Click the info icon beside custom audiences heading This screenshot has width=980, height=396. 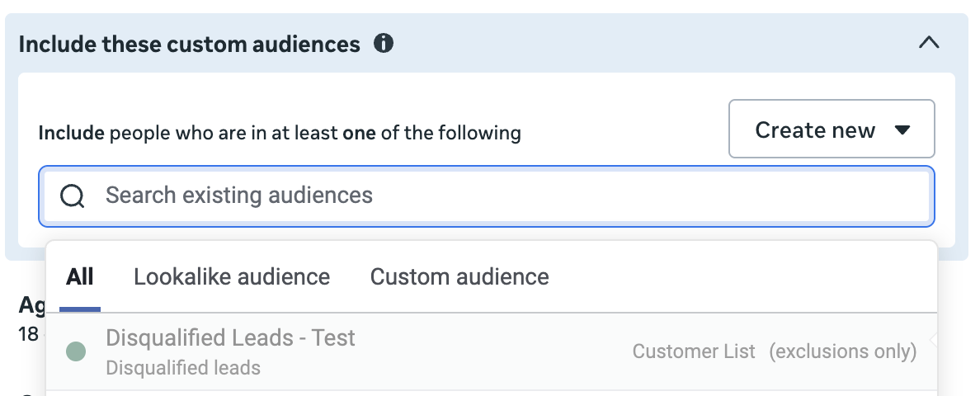[x=383, y=44]
